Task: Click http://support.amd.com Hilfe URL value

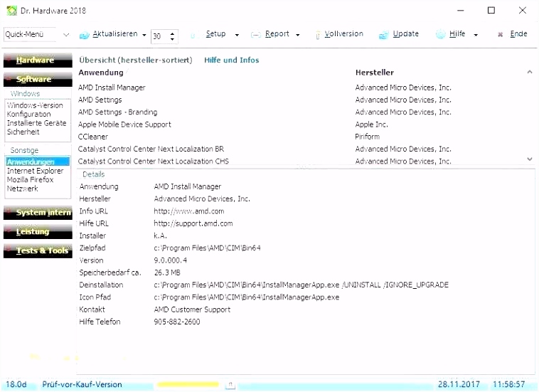Action: click(193, 224)
